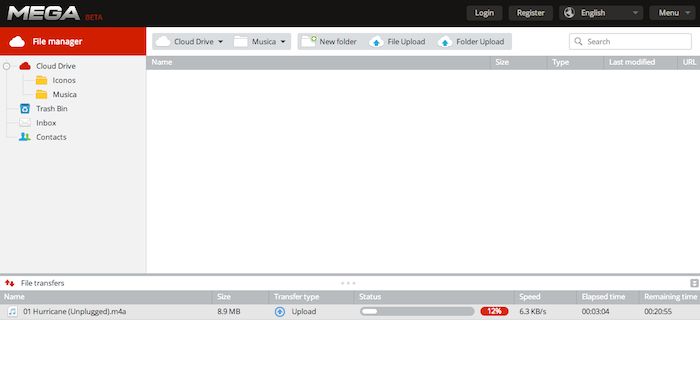Open the English language dropdown

coord(601,13)
